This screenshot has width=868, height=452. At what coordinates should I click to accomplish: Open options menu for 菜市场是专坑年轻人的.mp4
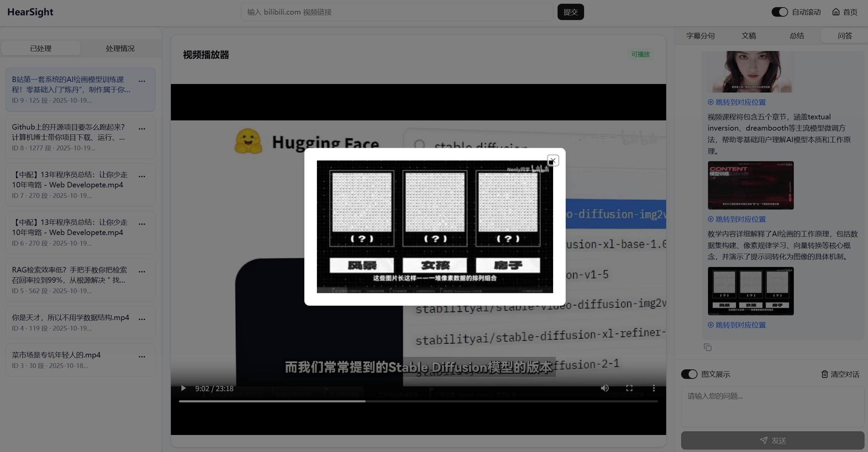(x=142, y=356)
